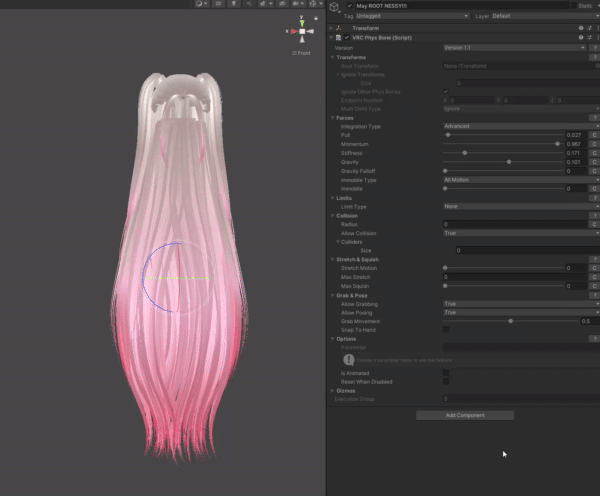Expand the Transform component

[333, 28]
